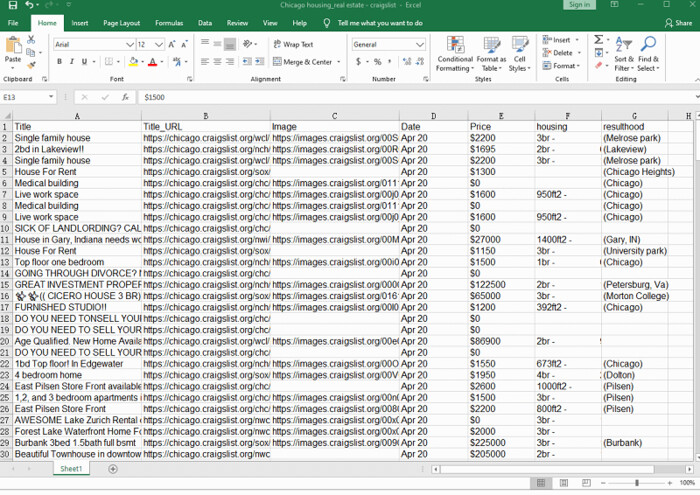The image size is (700, 495).
Task: Select Bottom Align icon
Action: pyautogui.click(x=230, y=44)
